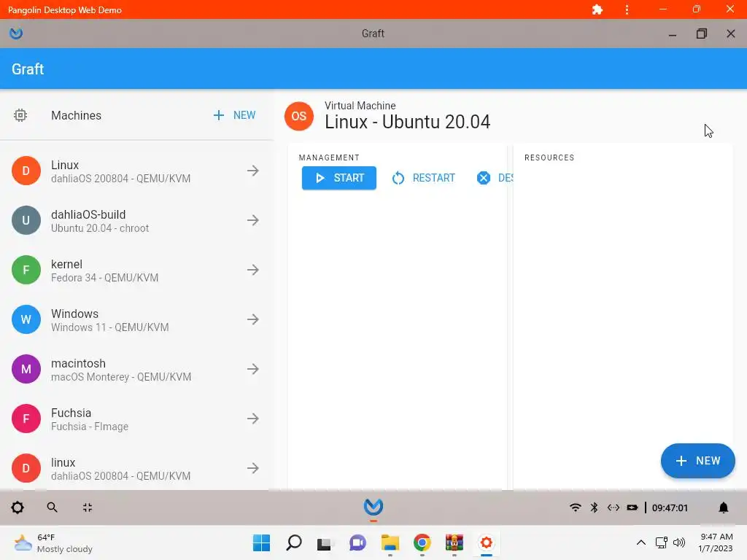Click the Linux machine name text
Viewport: 747px width, 560px height.
point(65,165)
